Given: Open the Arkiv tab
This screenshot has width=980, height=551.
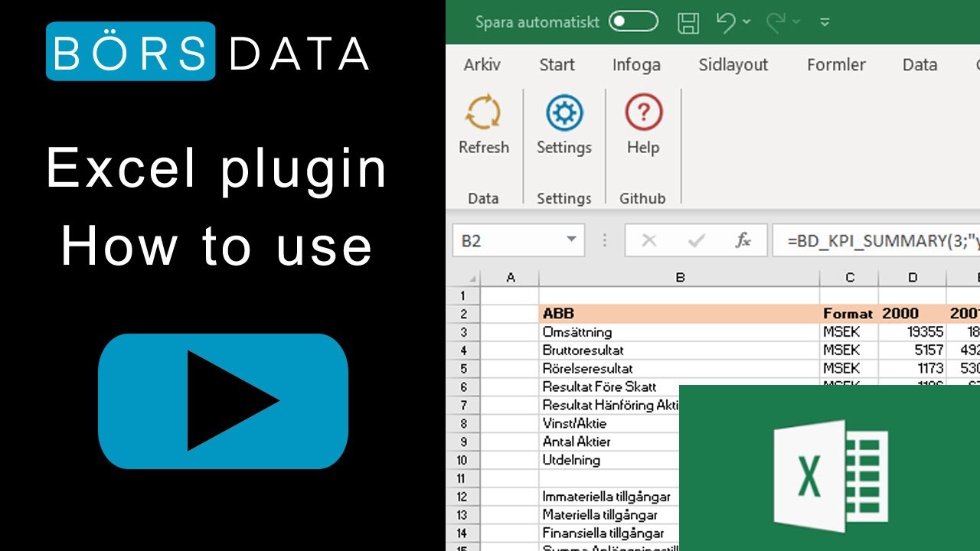Looking at the screenshot, I should coord(482,65).
